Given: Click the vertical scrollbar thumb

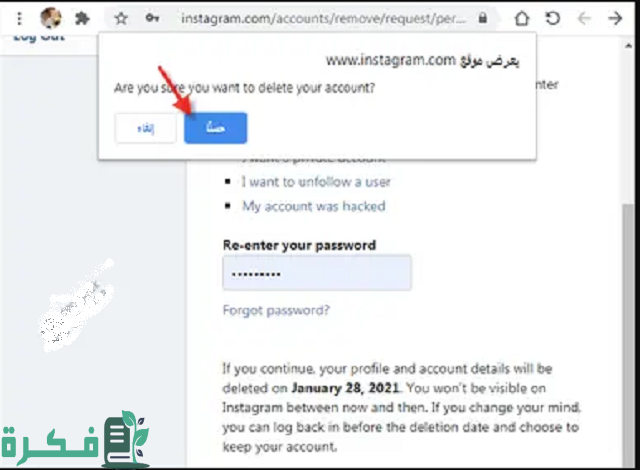Looking at the screenshot, I should point(629,335).
